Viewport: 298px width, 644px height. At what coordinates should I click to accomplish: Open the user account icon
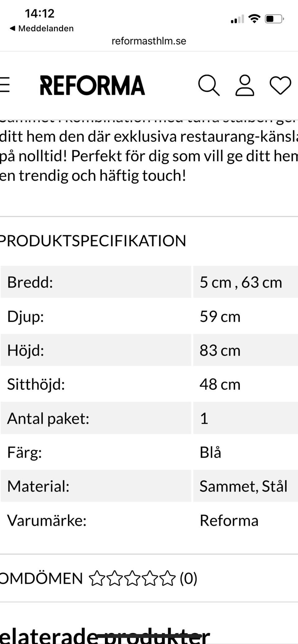click(x=245, y=85)
